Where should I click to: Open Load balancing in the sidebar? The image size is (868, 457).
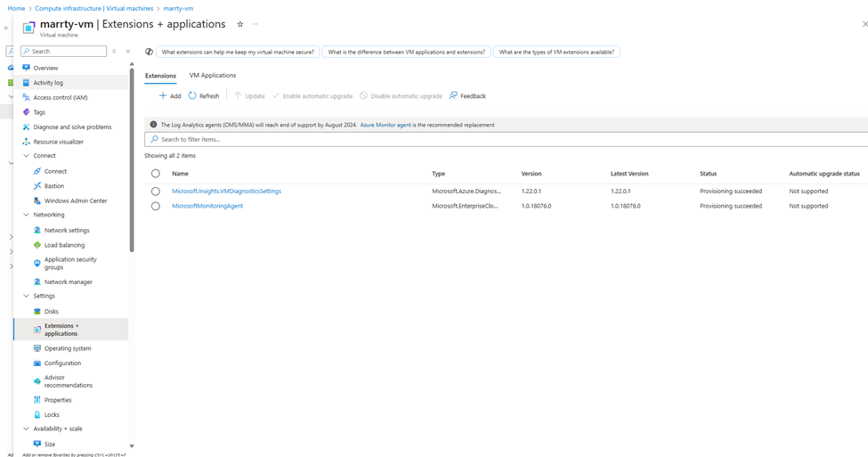click(x=64, y=245)
